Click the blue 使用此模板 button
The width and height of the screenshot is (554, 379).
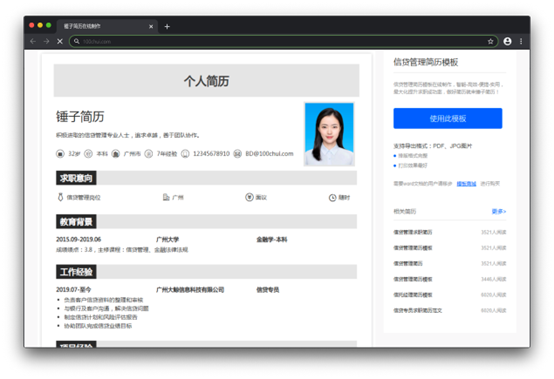coord(448,118)
